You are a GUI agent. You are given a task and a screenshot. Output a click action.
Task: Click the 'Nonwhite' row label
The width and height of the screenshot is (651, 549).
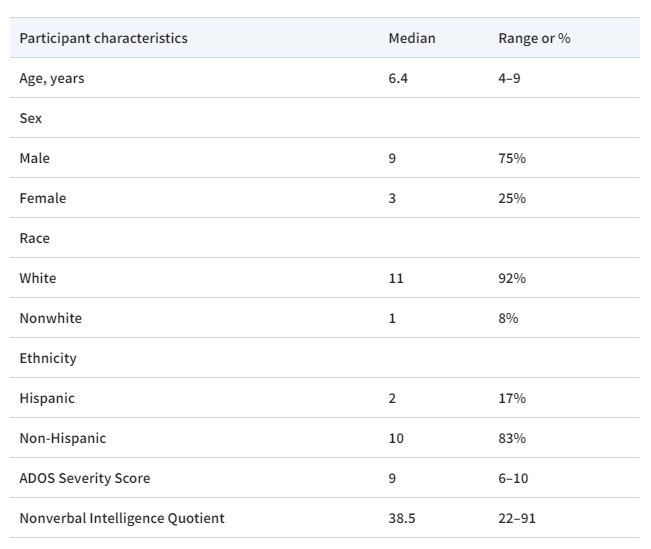[50, 318]
